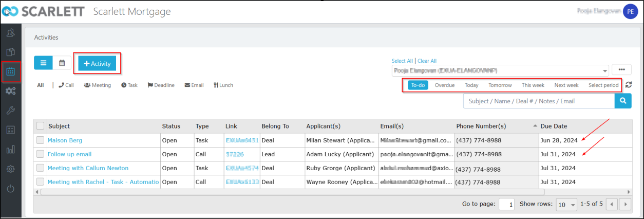
Task: Click the bar chart reports sidebar icon
Action: [x=10, y=150]
